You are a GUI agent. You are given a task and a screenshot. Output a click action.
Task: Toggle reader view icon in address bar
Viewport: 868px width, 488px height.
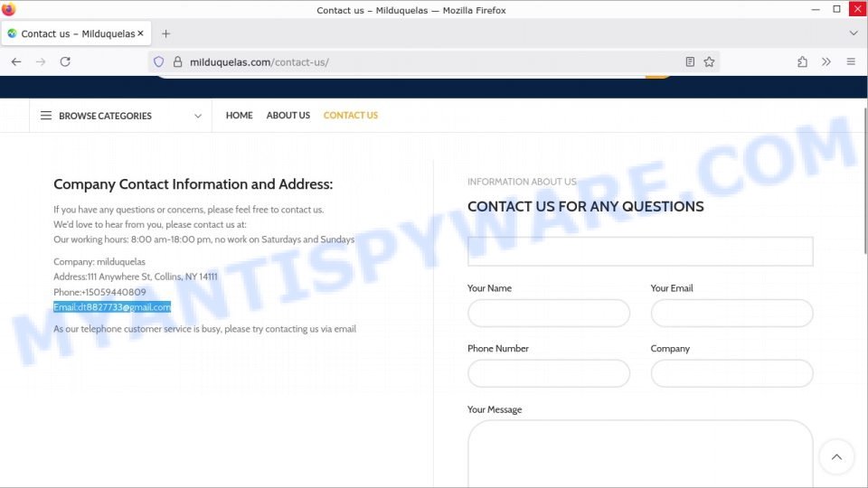690,61
